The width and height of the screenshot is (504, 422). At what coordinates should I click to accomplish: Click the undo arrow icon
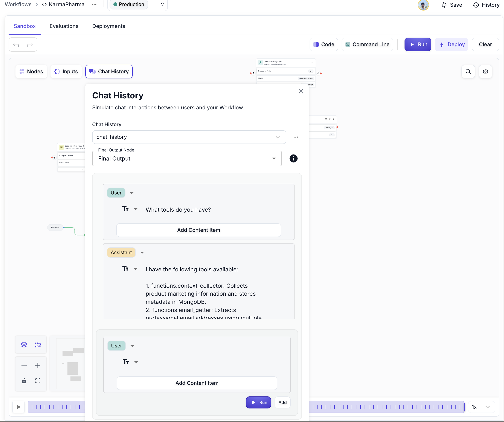[x=16, y=44]
